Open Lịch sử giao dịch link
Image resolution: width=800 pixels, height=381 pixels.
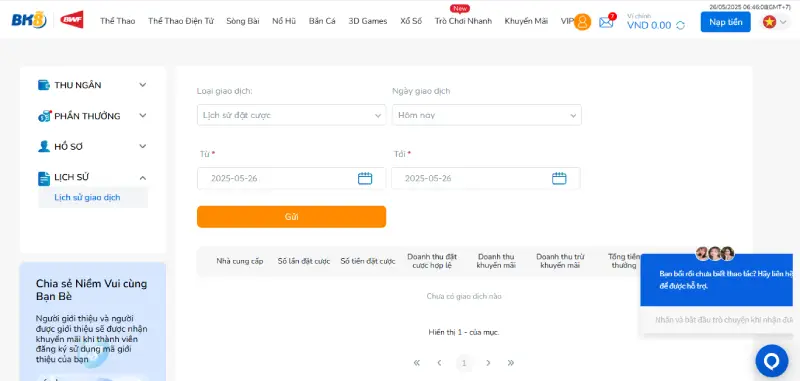coord(87,197)
